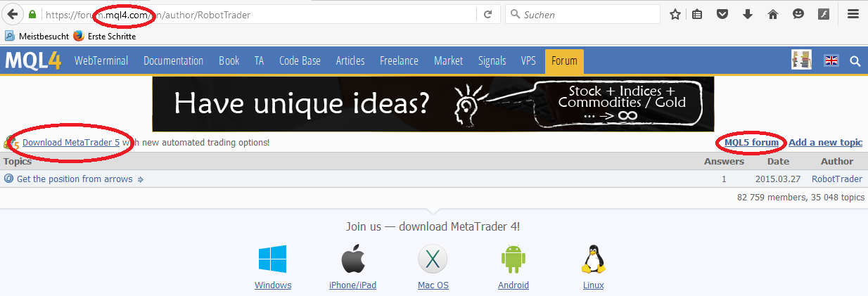
Task: Open the Signals menu item
Action: [492, 60]
